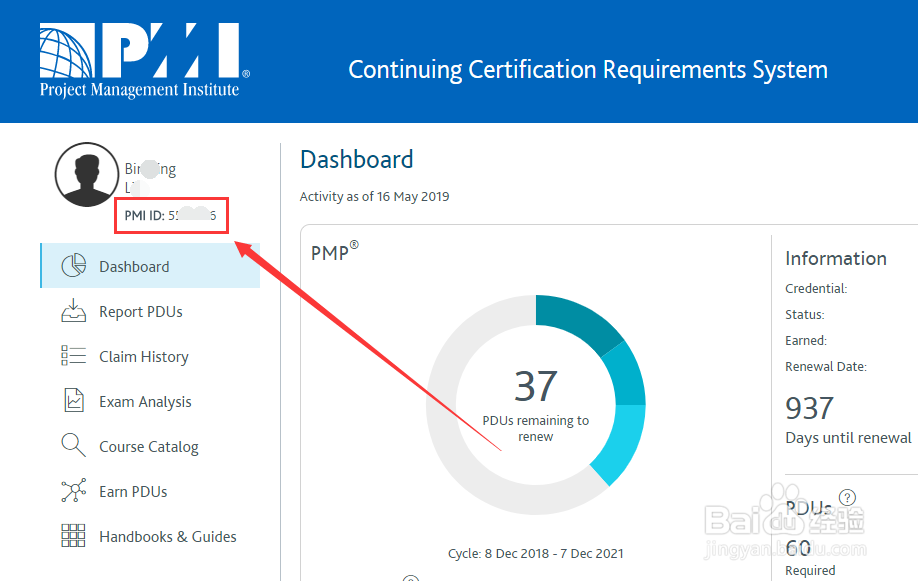Viewport: 918px width, 581px height.
Task: Click the PDUs help question mark icon
Action: (847, 498)
